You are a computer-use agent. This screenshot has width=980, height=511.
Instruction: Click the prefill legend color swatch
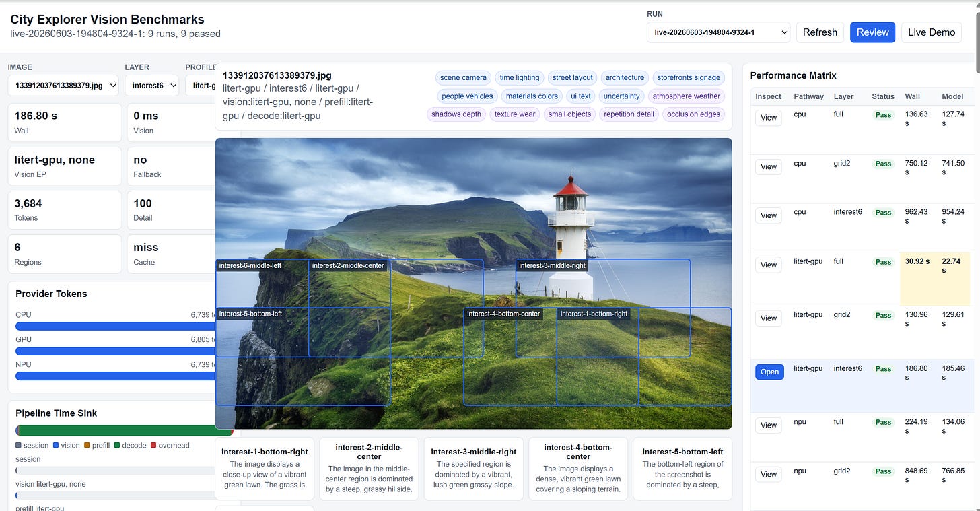coord(87,446)
